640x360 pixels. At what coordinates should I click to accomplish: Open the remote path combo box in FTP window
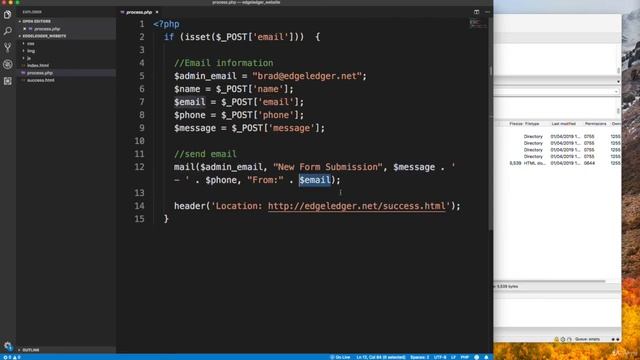pos(557,92)
